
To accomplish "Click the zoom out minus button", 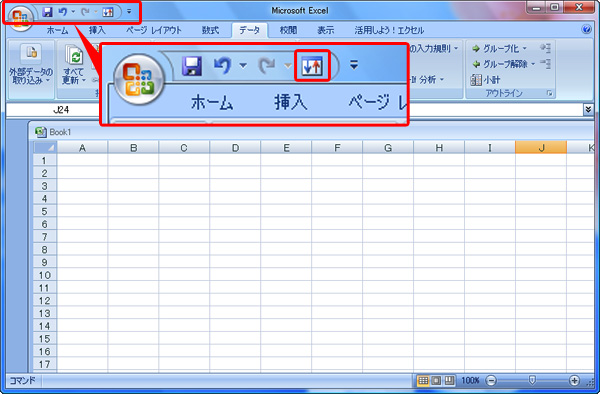I will point(491,380).
